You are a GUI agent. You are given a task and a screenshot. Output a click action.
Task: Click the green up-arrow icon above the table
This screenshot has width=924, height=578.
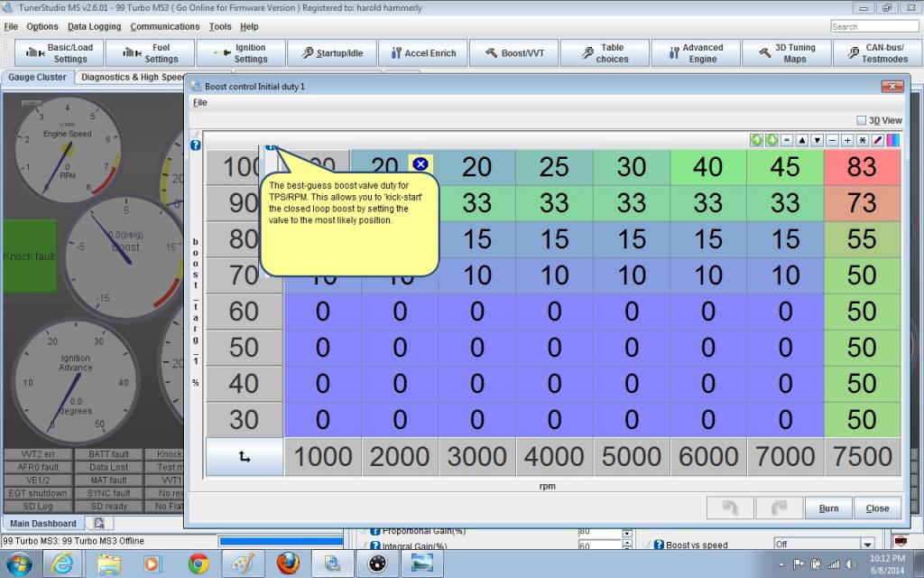[757, 140]
